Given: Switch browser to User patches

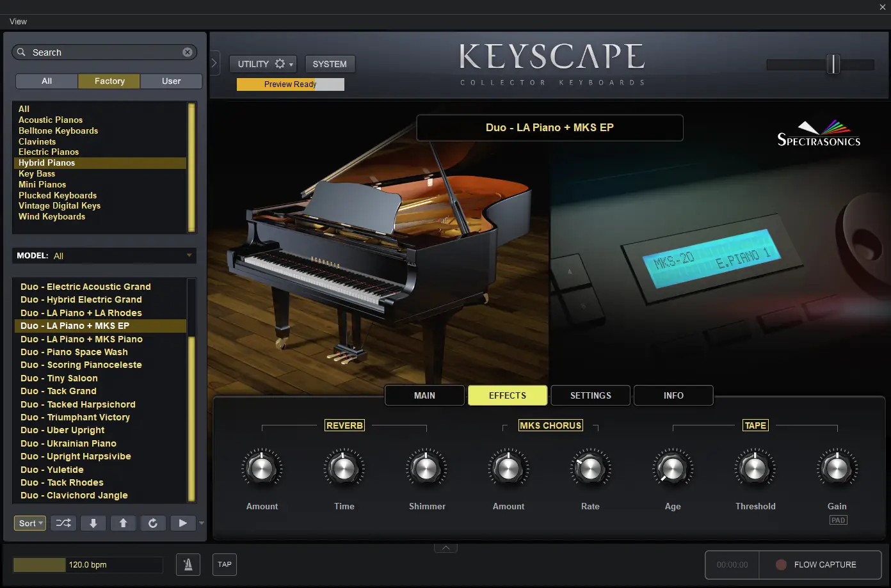Looking at the screenshot, I should click(171, 81).
